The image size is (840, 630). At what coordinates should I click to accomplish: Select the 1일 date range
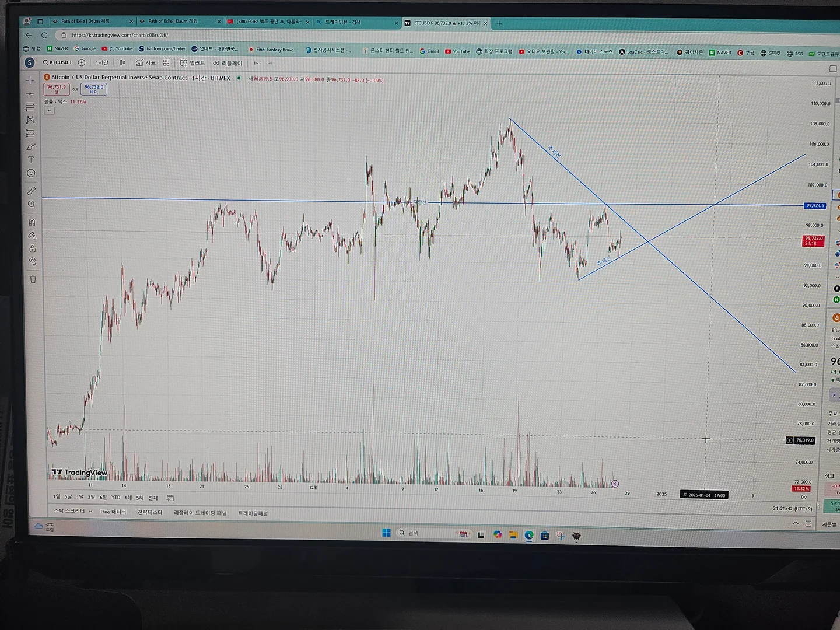(x=57, y=497)
